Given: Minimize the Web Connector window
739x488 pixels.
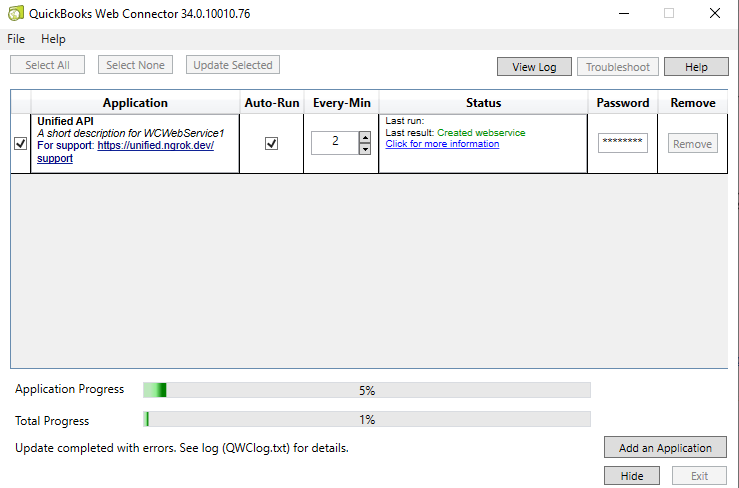Looking at the screenshot, I should pos(622,13).
